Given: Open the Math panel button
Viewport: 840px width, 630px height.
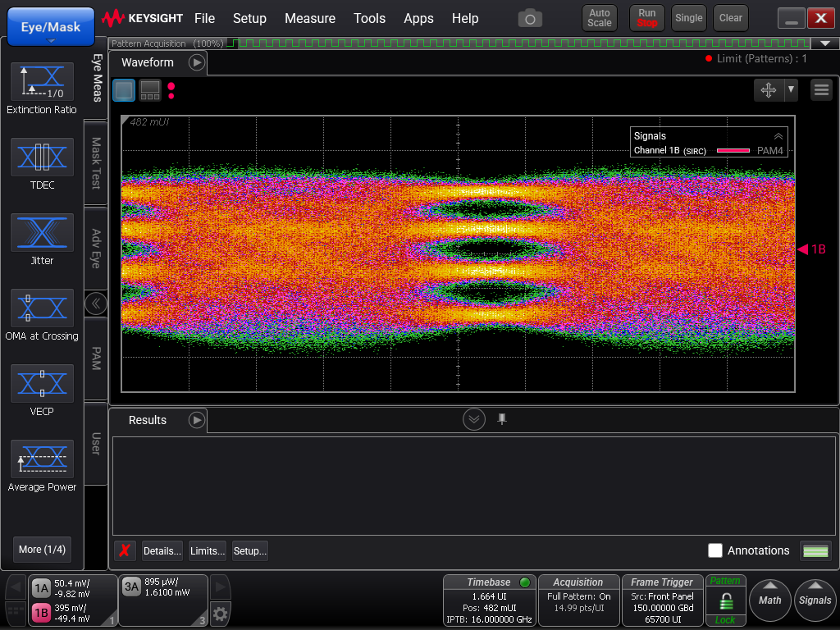Looking at the screenshot, I should (x=769, y=599).
